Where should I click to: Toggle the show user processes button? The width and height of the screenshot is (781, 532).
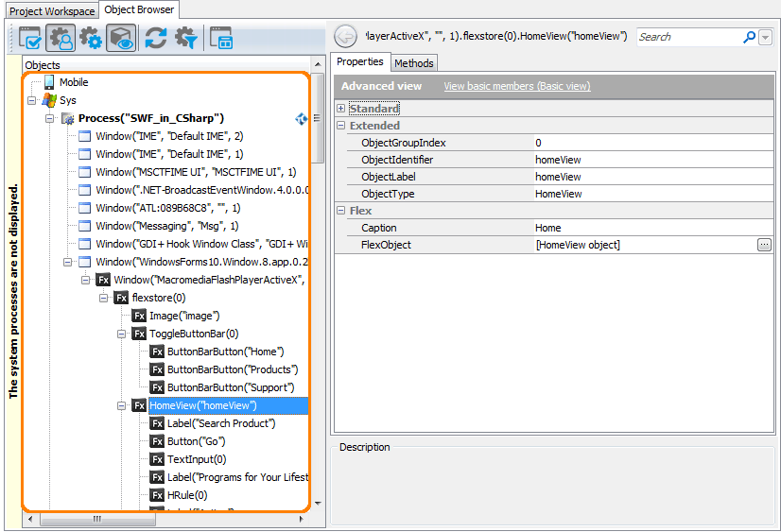61,38
